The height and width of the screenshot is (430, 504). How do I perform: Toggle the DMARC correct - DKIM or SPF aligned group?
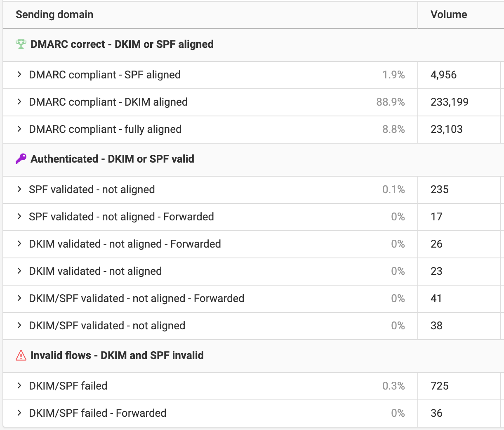pos(115,44)
